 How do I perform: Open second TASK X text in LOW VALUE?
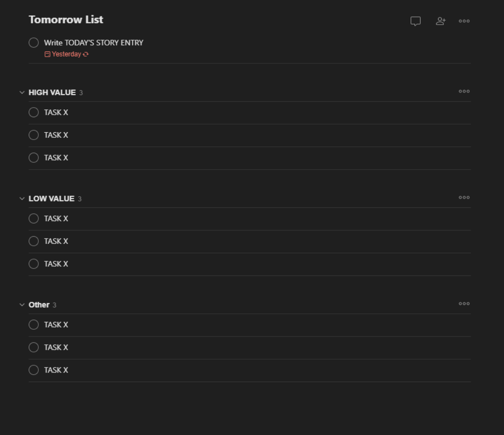(x=56, y=241)
